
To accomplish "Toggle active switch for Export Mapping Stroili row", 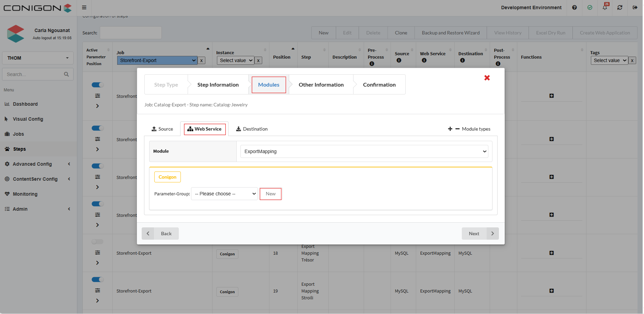I will click(x=98, y=280).
